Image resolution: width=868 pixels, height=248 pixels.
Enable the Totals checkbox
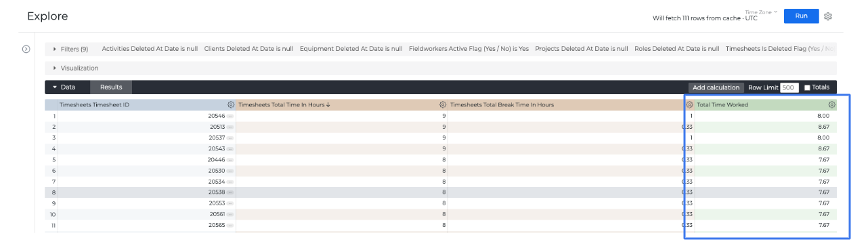pos(807,87)
